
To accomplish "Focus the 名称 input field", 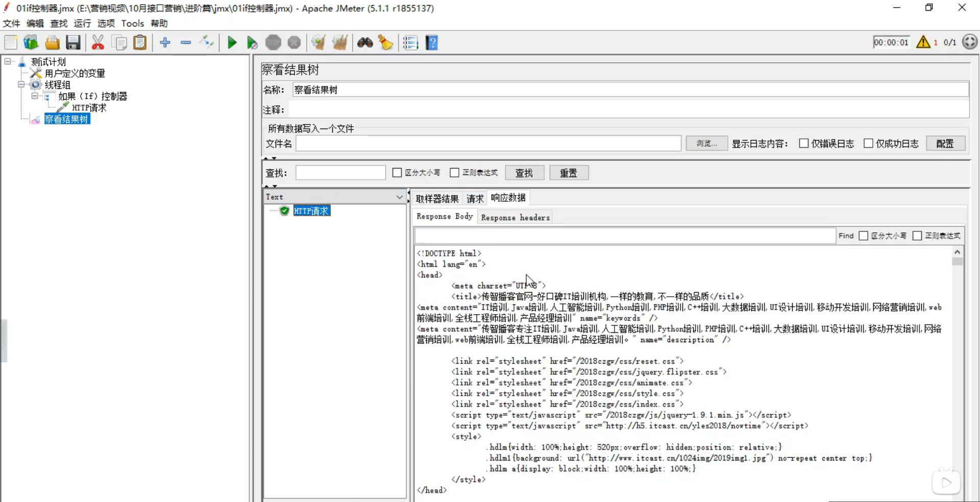I will tap(630, 90).
